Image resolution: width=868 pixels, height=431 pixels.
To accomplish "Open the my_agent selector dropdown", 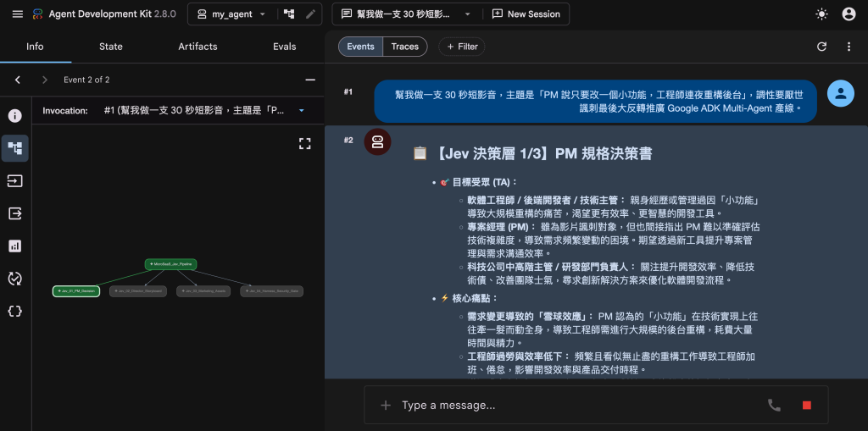I will 232,14.
